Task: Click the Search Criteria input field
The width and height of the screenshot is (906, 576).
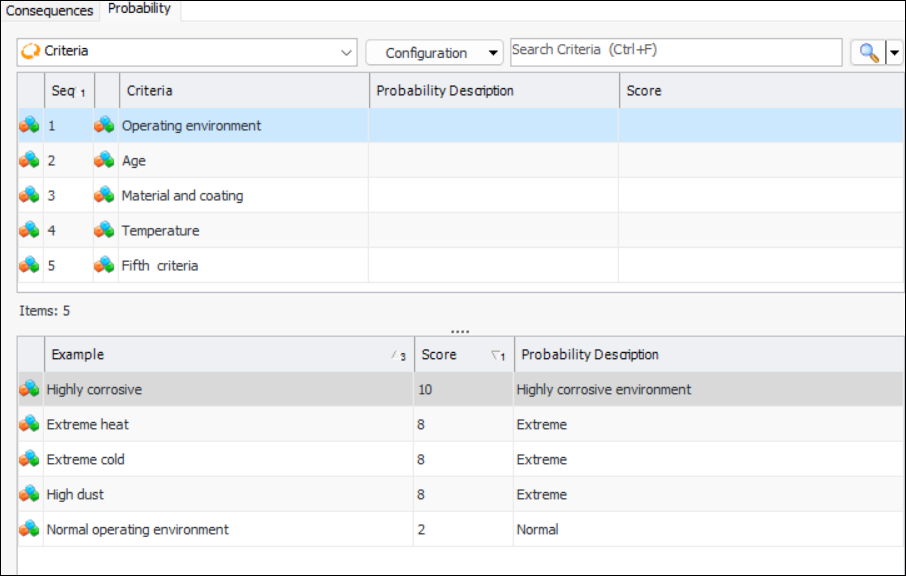Action: (675, 51)
